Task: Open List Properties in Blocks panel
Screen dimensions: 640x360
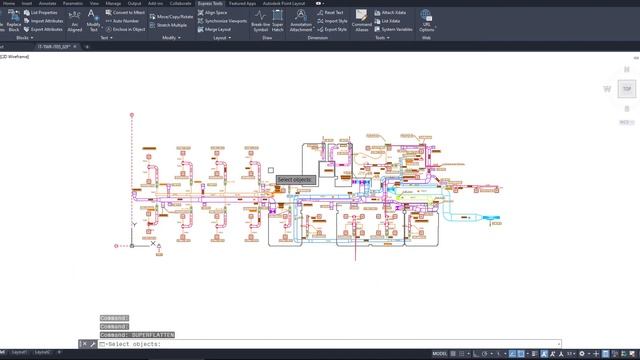Action: pyautogui.click(x=40, y=13)
